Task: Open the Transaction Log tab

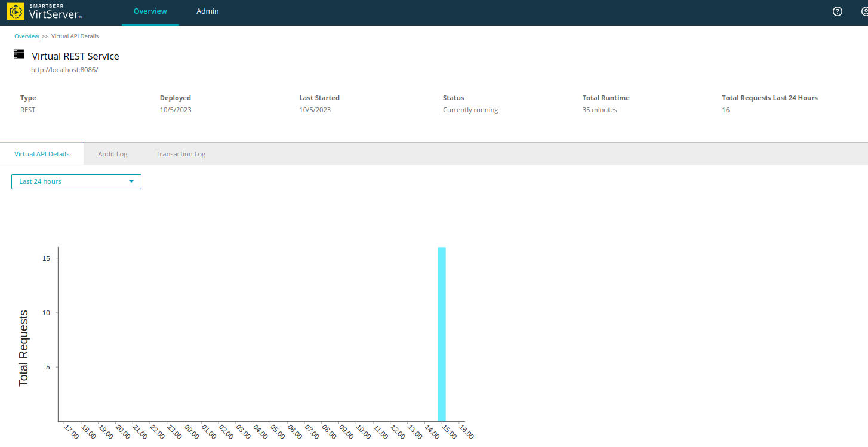Action: [x=180, y=154]
